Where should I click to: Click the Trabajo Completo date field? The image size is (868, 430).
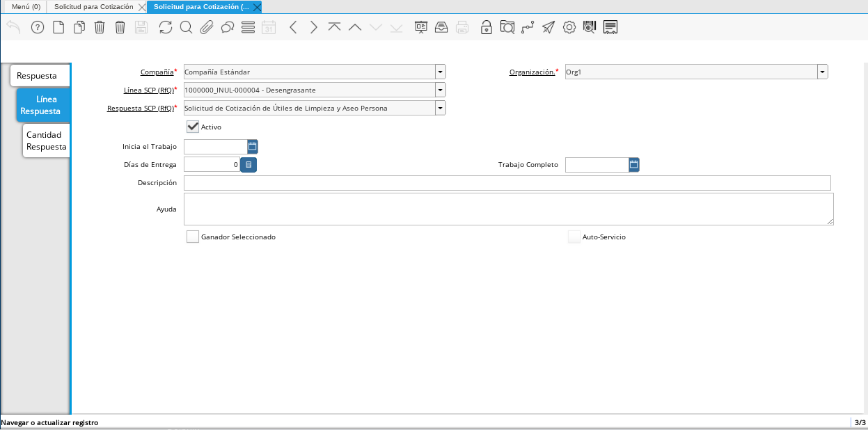pos(597,165)
